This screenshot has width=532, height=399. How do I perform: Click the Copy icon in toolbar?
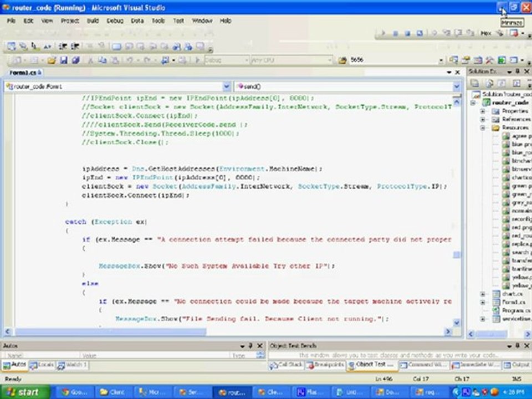(x=102, y=60)
